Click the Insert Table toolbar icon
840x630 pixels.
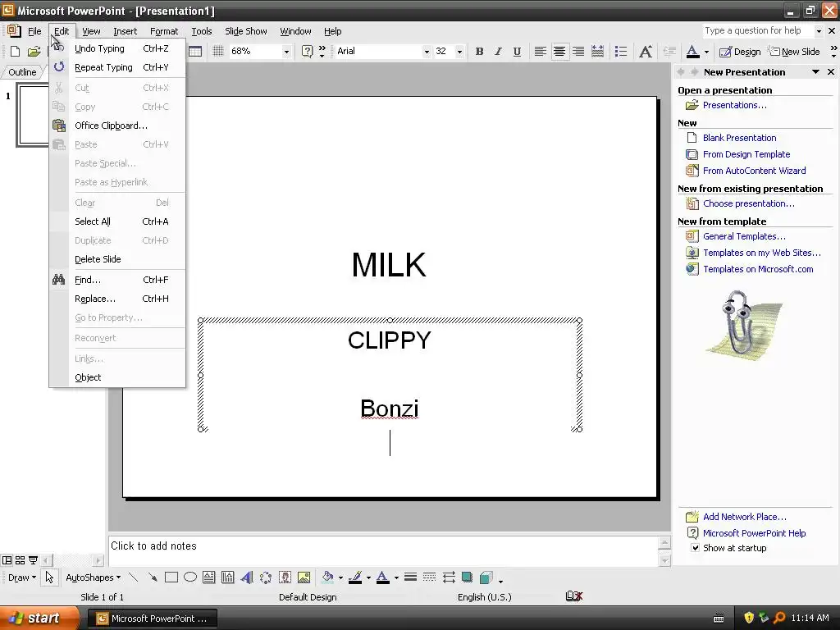click(195, 52)
